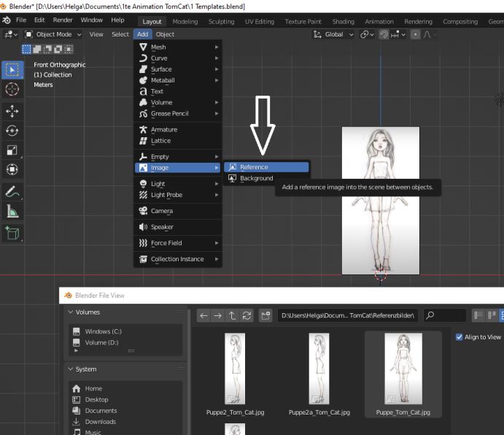Open the Global transform orientation dropdown
Screen dimensions: 504x435
tap(333, 34)
